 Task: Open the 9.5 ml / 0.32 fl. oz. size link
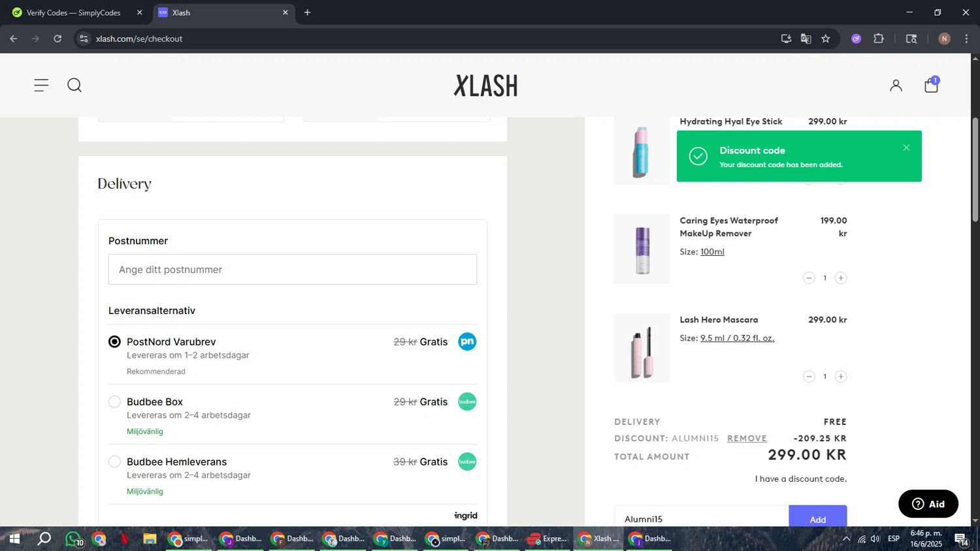pyautogui.click(x=737, y=338)
